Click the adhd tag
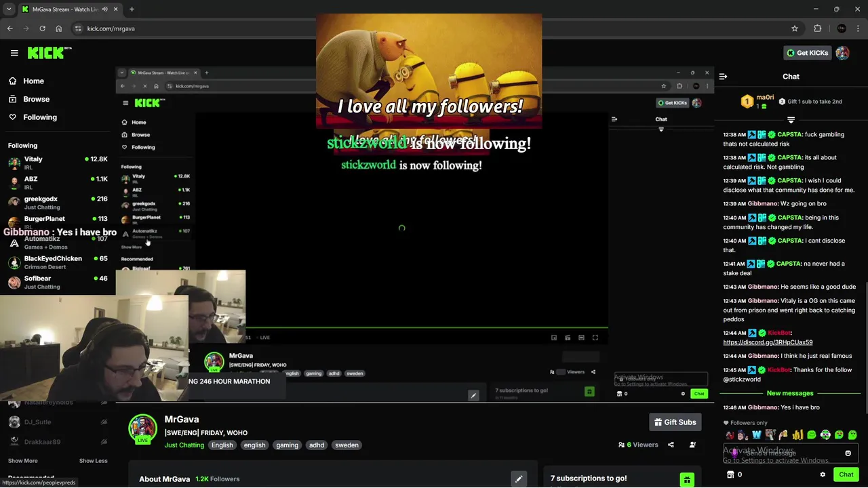 pyautogui.click(x=317, y=445)
